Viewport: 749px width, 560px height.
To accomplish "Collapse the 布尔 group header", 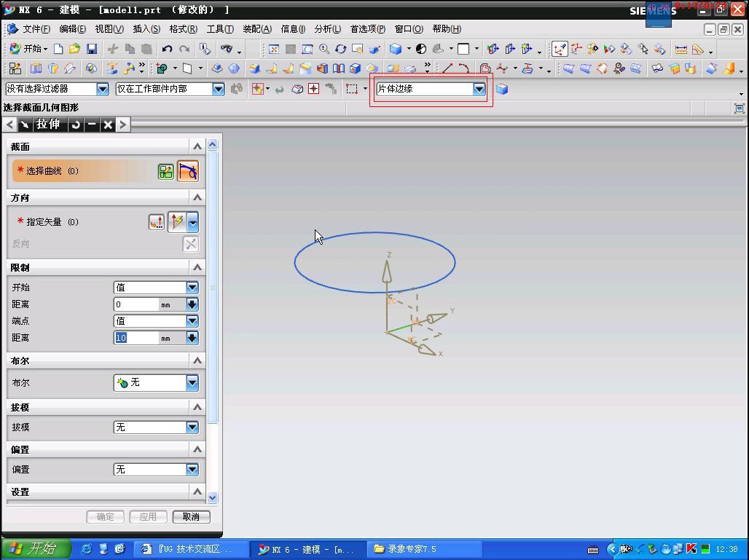I will (197, 361).
